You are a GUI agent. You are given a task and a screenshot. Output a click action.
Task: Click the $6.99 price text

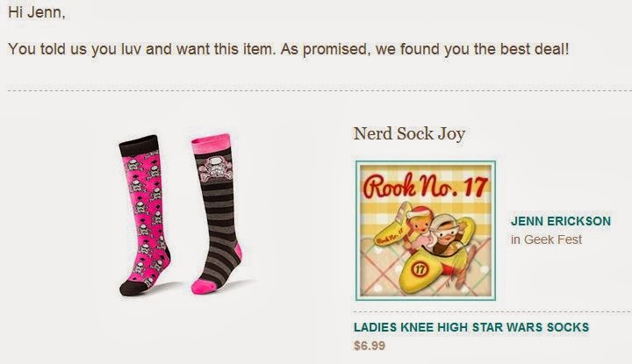370,346
